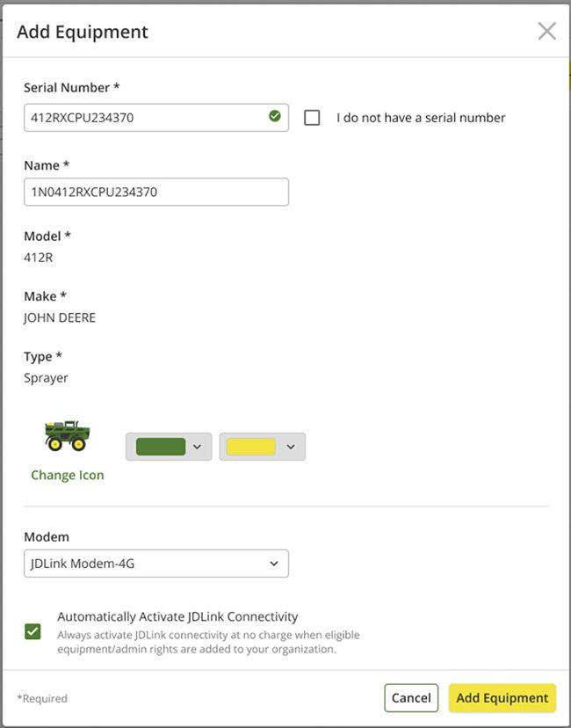Click the green serial number validation checkmark

[x=275, y=116]
